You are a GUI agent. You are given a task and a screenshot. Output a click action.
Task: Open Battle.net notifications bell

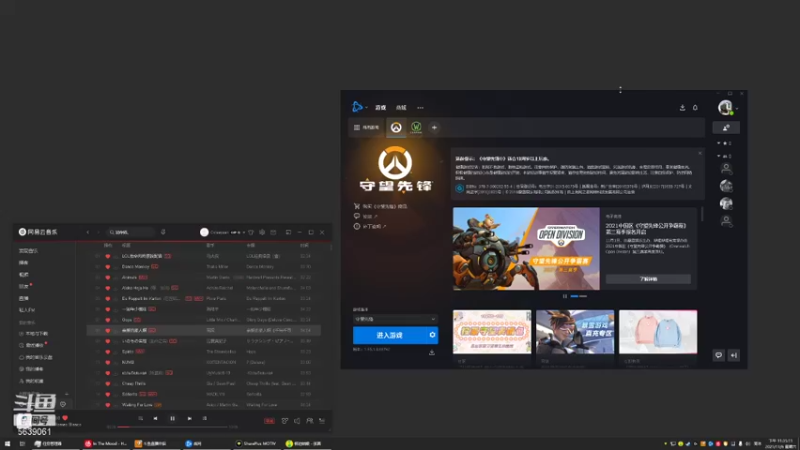695,108
